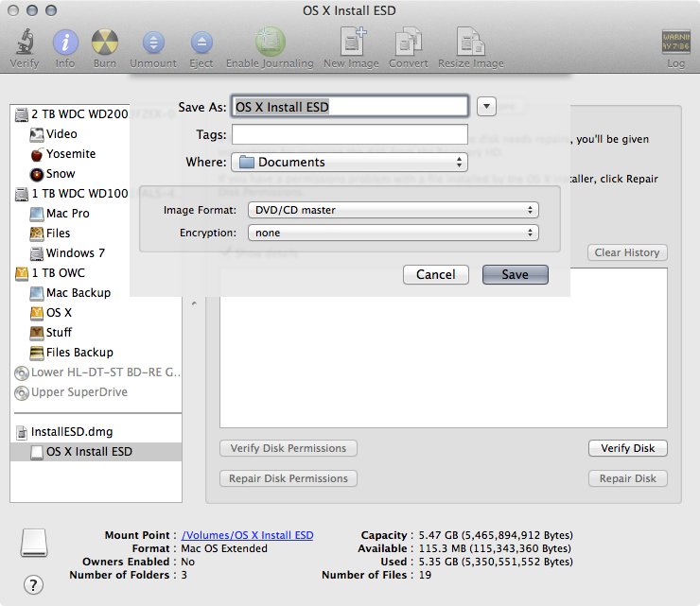Select the 1 TB WDC WD100 drive icon
This screenshot has height=606, width=700.
click(22, 194)
